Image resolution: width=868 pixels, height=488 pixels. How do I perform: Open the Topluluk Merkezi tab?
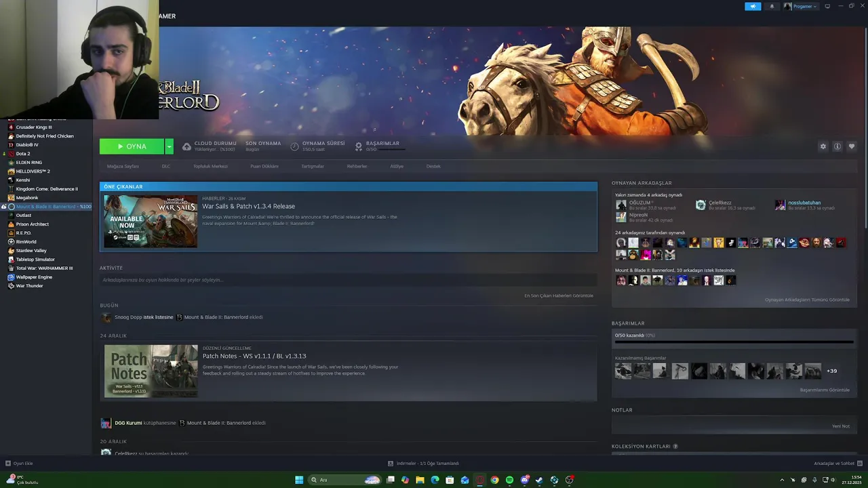coord(210,166)
